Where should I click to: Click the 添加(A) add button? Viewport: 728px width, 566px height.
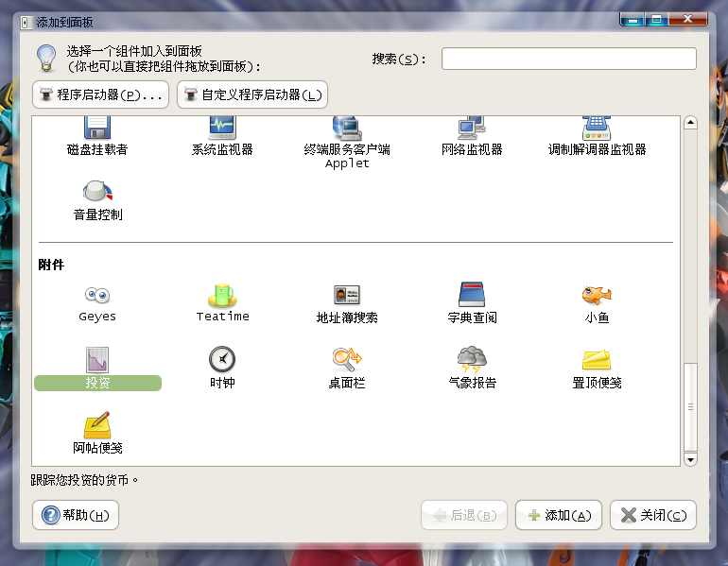559,515
